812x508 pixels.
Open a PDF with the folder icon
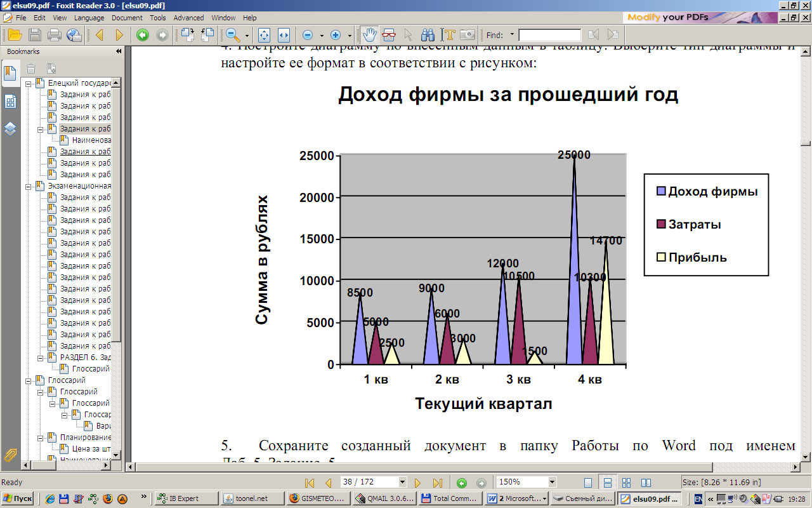15,35
